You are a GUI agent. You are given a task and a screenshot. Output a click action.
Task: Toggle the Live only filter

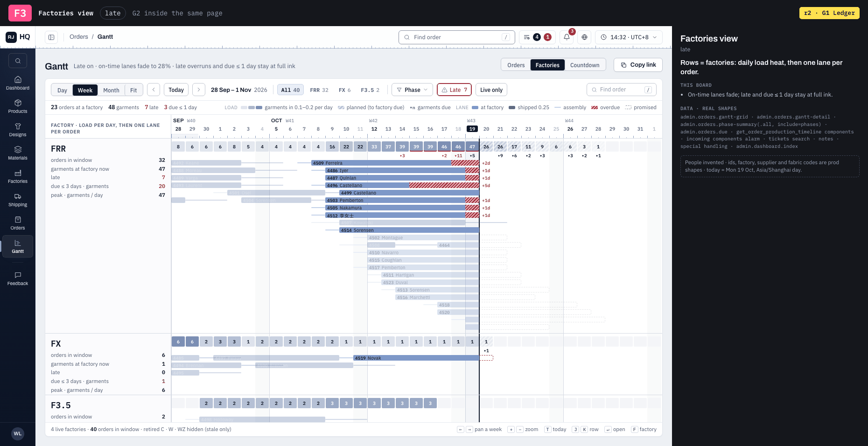tap(491, 90)
